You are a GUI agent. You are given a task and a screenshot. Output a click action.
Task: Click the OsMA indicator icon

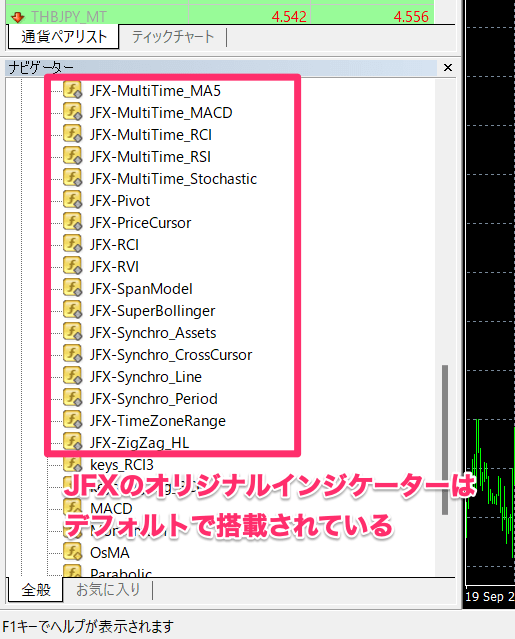pyautogui.click(x=73, y=552)
